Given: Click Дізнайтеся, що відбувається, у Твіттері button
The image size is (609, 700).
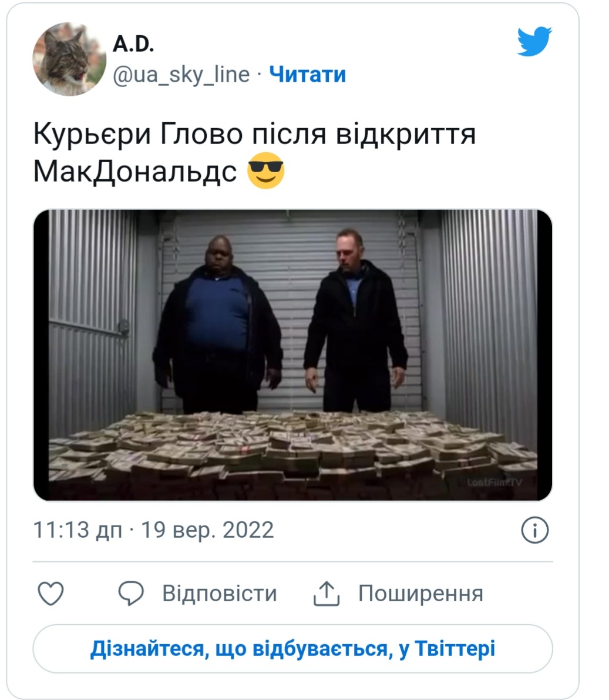Looking at the screenshot, I should 292,649.
